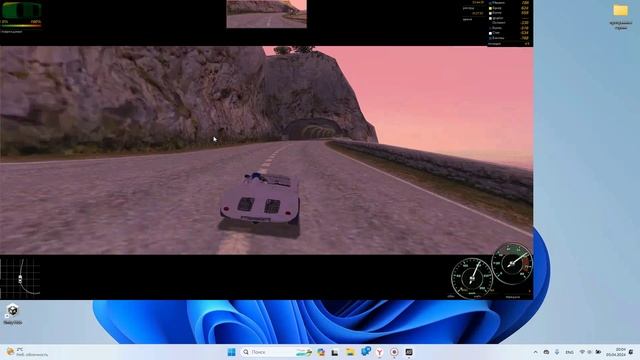Open Yandex Browser from the taskbar
Screen dimensions: 640x360
tap(380, 352)
